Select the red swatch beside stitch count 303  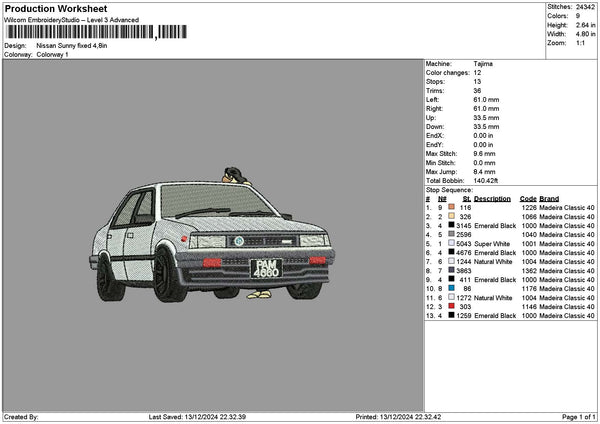[452, 306]
